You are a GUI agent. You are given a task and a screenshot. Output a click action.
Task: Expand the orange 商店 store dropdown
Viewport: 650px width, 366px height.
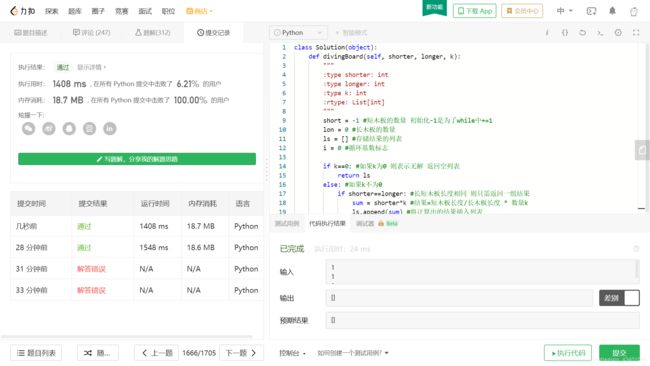click(x=199, y=11)
